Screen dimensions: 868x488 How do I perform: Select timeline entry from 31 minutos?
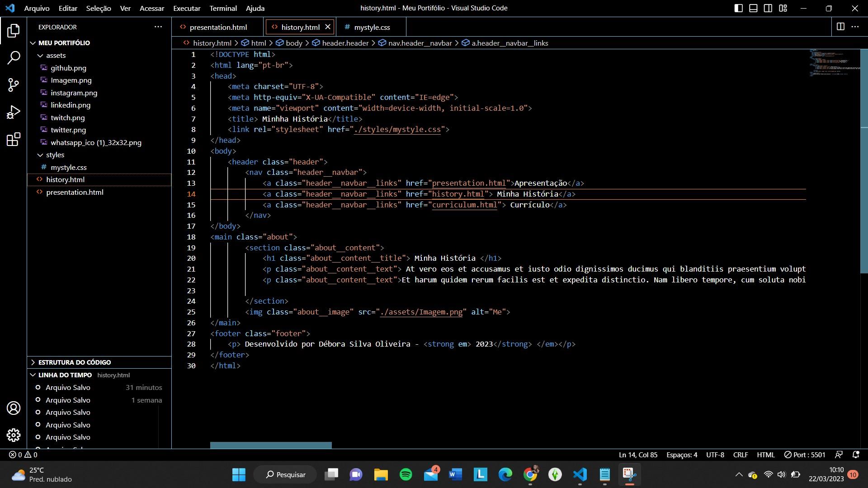99,388
